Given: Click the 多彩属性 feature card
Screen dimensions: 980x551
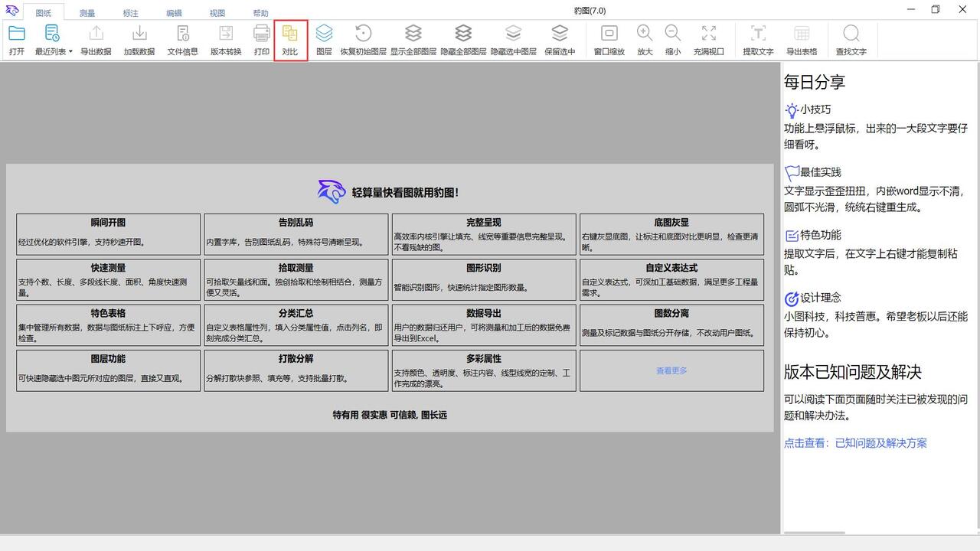Looking at the screenshot, I should click(x=484, y=370).
